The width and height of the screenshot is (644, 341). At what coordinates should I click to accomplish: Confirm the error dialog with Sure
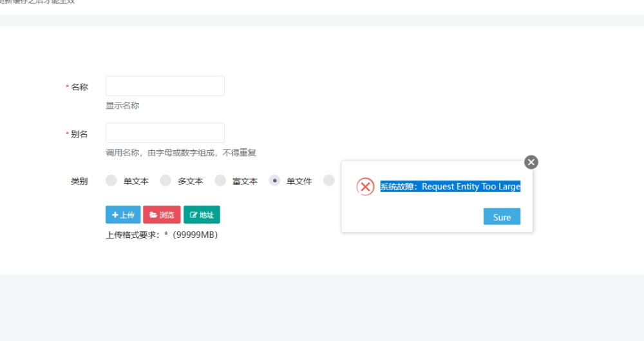[502, 217]
